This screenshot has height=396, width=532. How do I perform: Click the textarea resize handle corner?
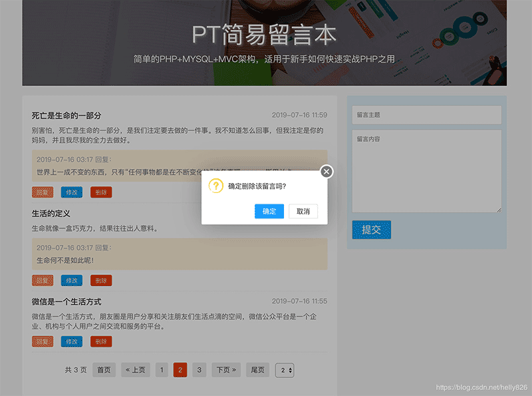pos(499,210)
